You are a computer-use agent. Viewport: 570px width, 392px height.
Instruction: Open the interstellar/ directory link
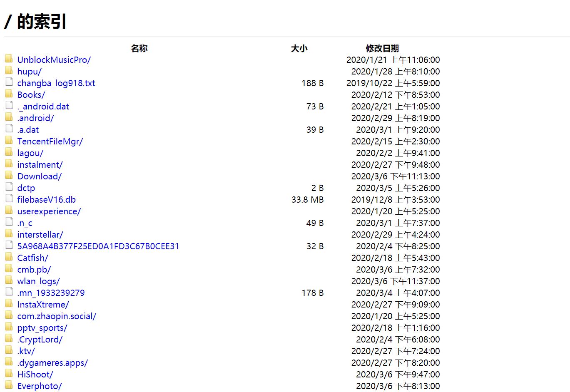(40, 235)
